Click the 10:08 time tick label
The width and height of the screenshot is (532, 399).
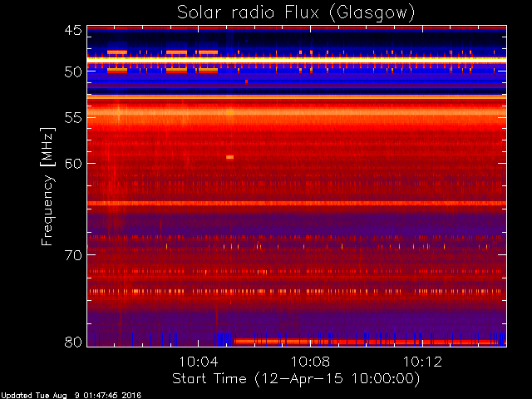310,362
